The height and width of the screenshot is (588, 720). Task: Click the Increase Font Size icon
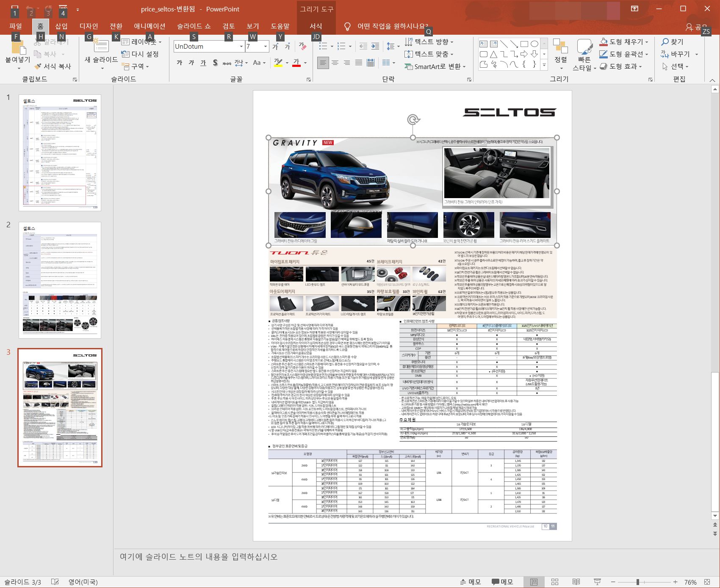click(x=275, y=46)
